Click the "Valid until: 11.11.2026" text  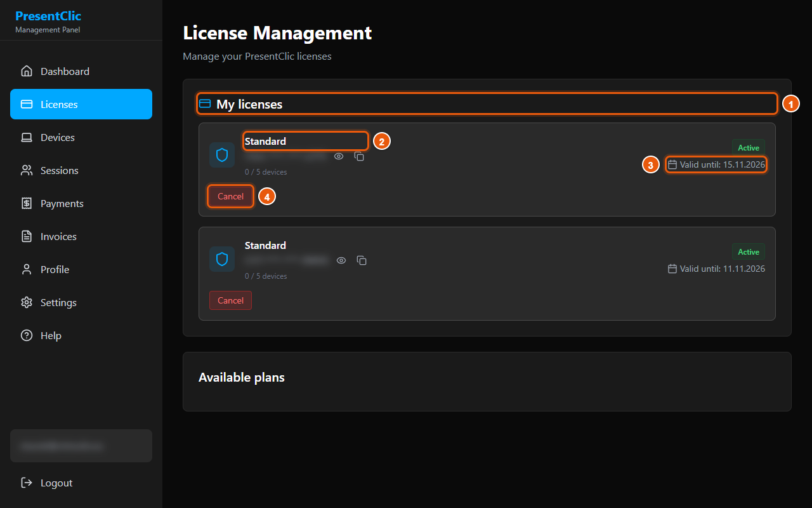pos(723,269)
